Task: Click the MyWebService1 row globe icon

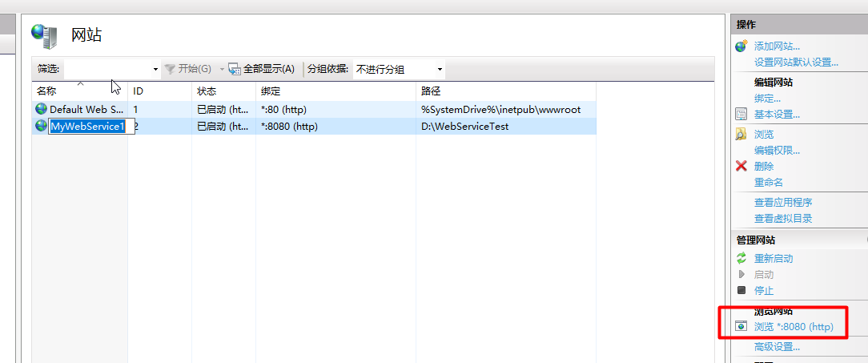Action: click(42, 126)
